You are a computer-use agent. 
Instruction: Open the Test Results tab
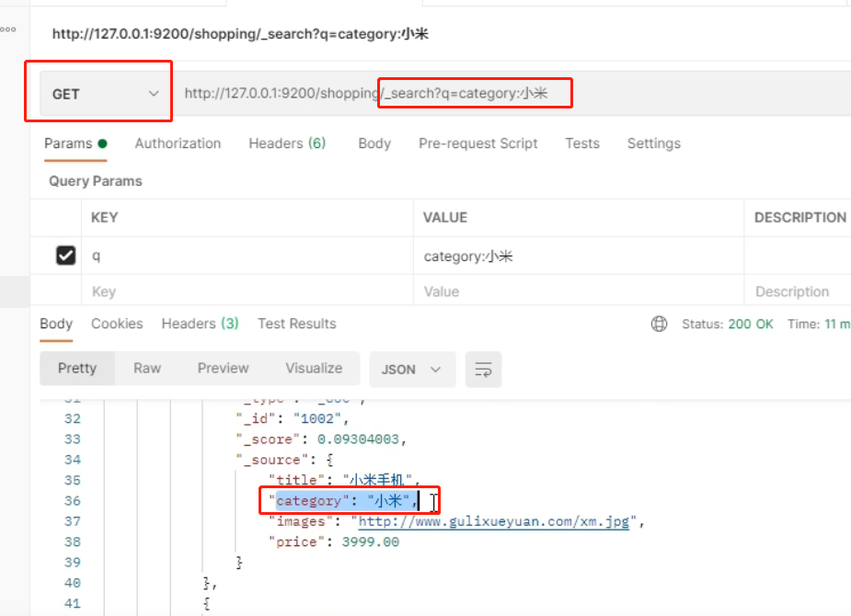pos(297,324)
